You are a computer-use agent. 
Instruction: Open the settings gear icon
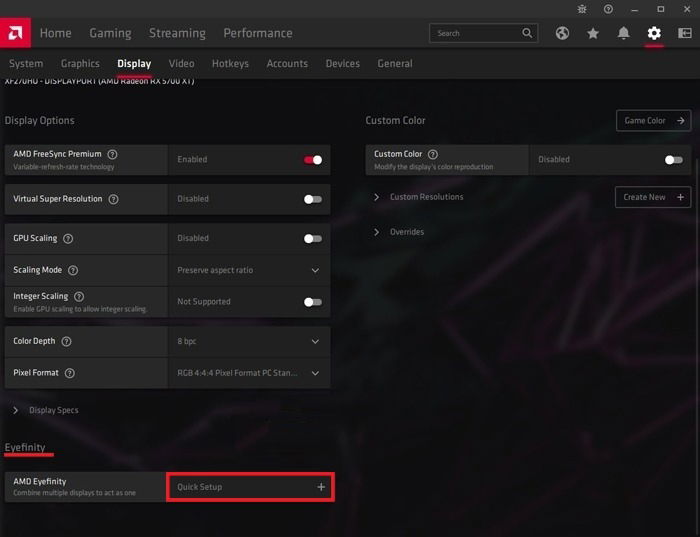654,33
